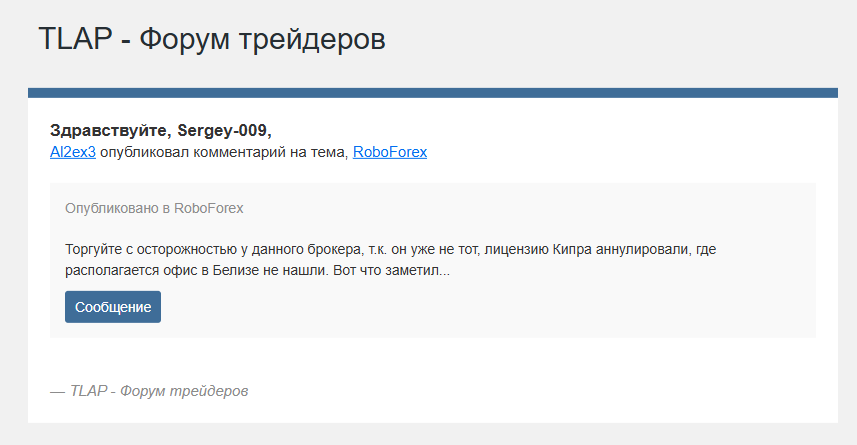The height and width of the screenshot is (445, 857).
Task: Click the 'Опубликовано в RoboForex' caption
Action: point(154,208)
